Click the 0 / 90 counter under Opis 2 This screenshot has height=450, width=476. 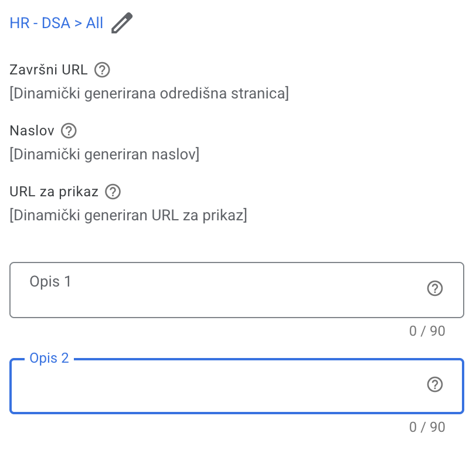[x=427, y=427]
